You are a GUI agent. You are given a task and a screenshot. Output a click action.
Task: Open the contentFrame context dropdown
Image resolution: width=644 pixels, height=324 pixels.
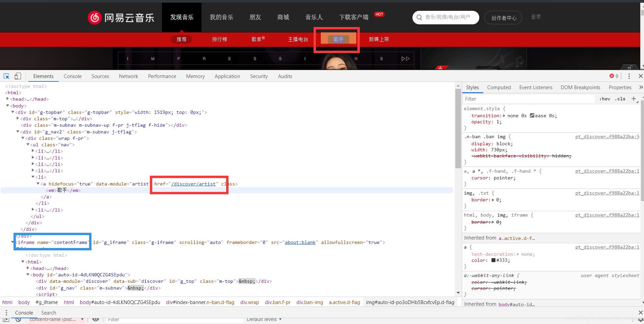(x=56, y=320)
